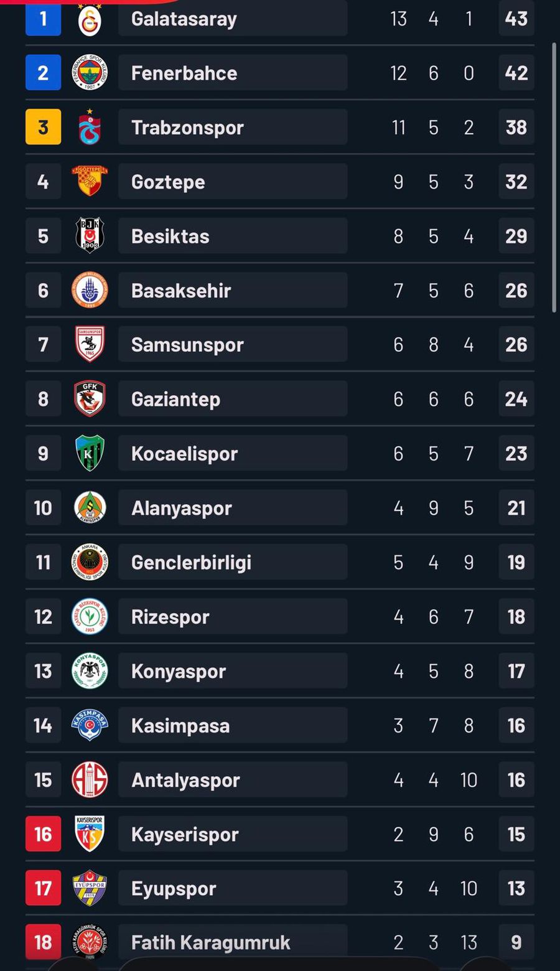Click the highlighted rank 1 badge
This screenshot has height=971, width=560.
tap(43, 18)
